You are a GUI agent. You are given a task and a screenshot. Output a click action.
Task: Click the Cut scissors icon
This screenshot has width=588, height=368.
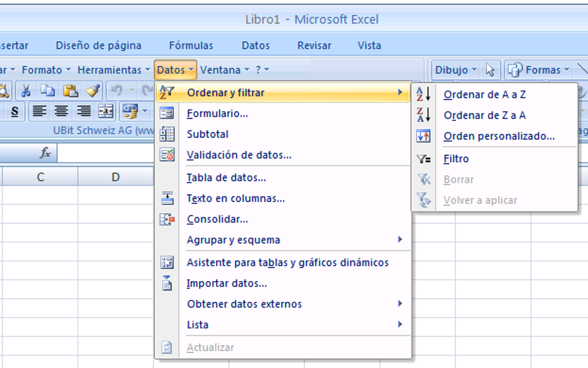pyautogui.click(x=25, y=90)
